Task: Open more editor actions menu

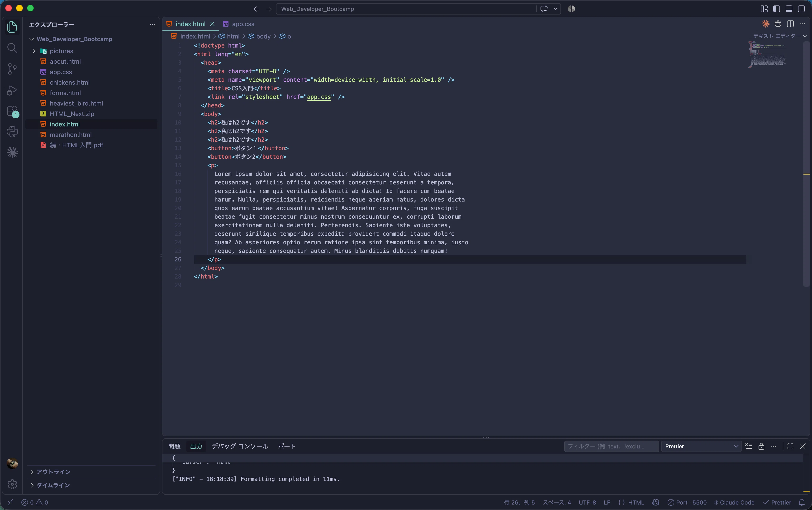Action: (803, 24)
